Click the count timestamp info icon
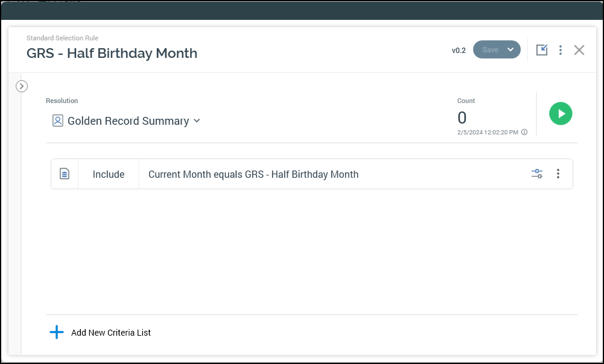 [x=524, y=132]
